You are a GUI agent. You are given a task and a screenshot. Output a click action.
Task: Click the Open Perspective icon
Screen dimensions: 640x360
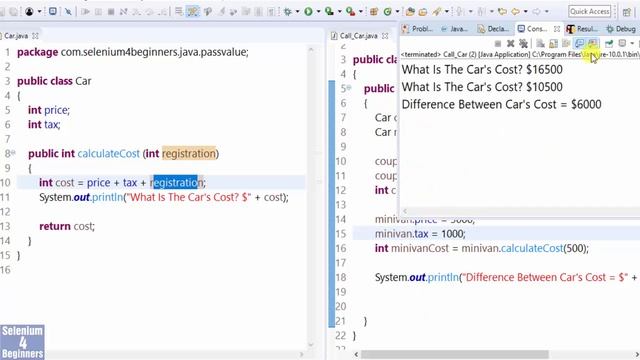coord(627,12)
